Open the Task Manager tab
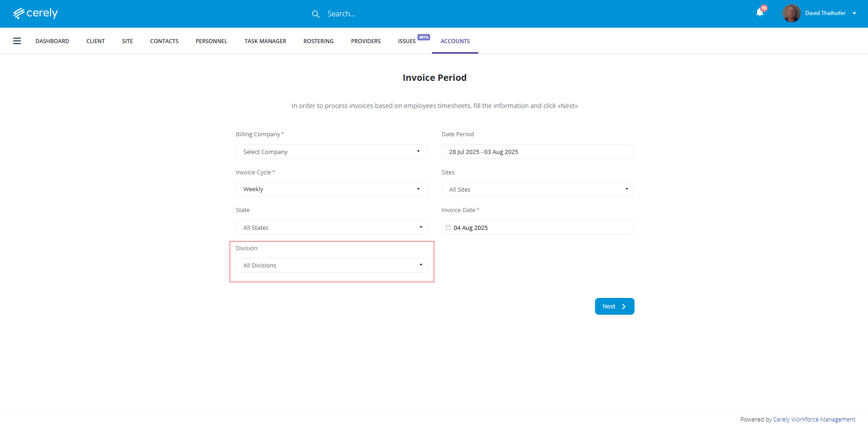This screenshot has height=426, width=868. click(x=265, y=41)
